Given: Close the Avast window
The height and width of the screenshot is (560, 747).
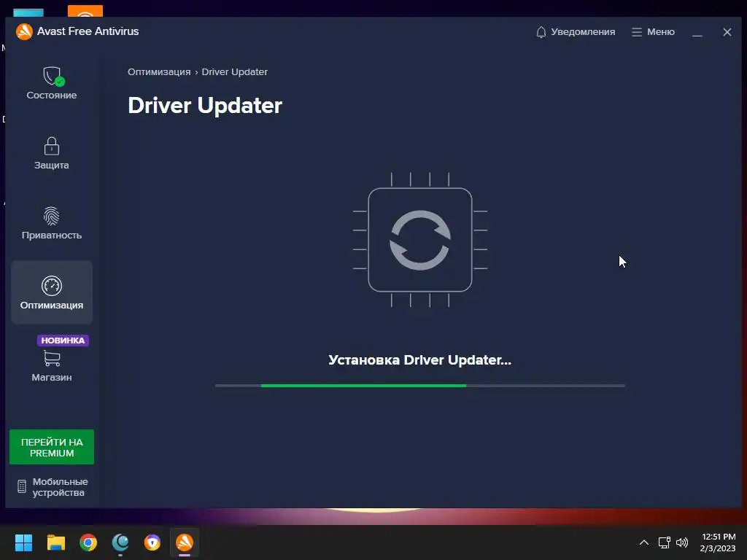Looking at the screenshot, I should 727,32.
